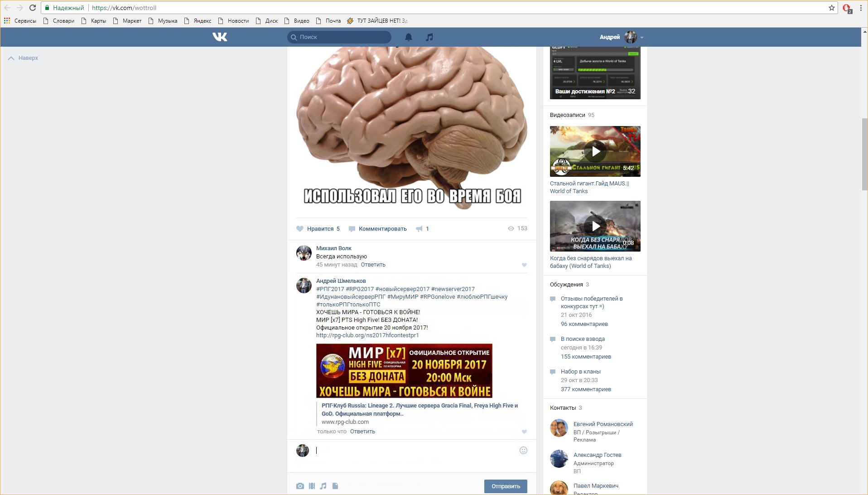Viewport: 868px width, 495px height.
Task: Open the music note icon in header
Action: [x=429, y=37]
